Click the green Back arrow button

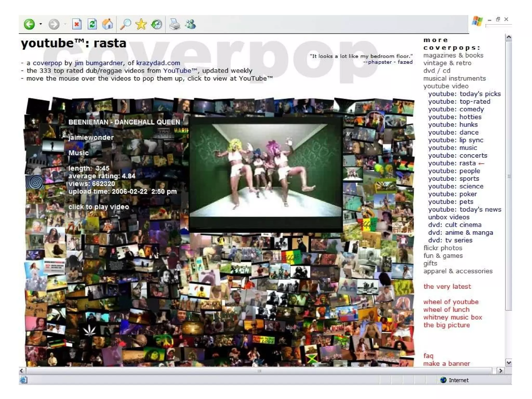coord(29,24)
